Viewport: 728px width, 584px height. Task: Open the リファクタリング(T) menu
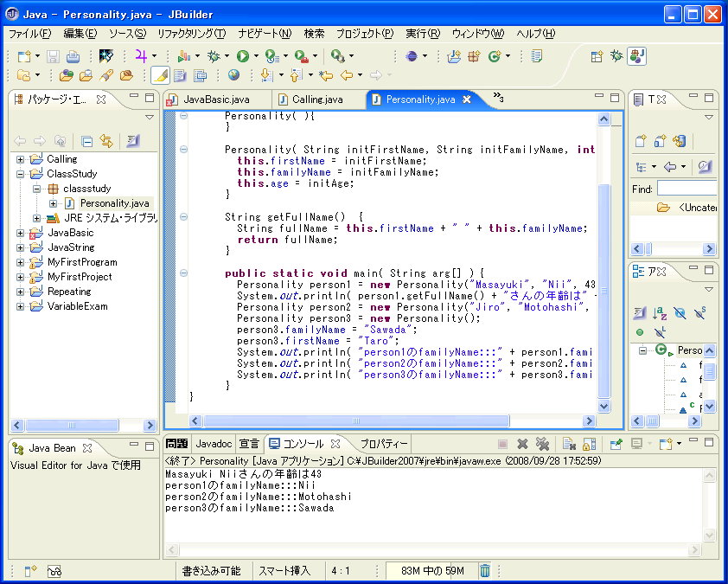click(x=191, y=34)
